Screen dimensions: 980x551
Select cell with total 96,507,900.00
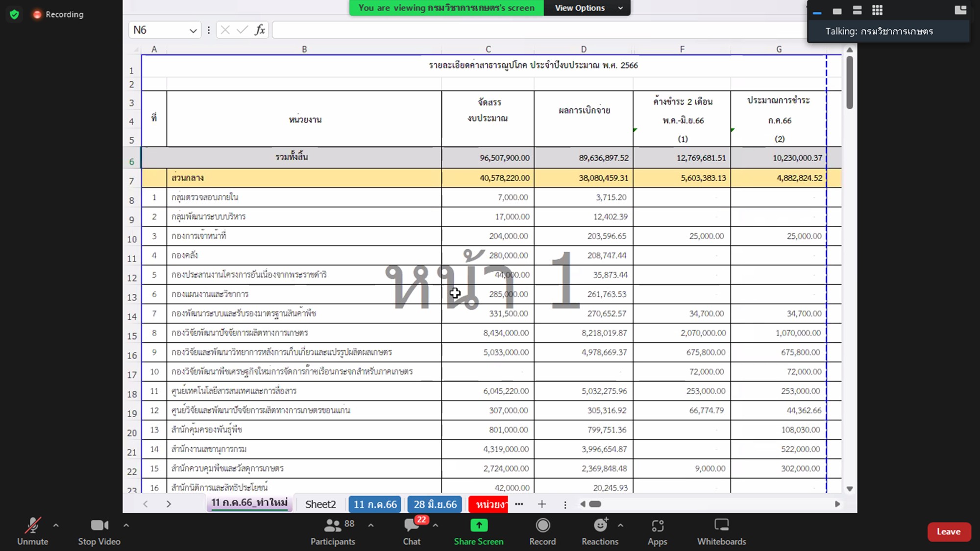coord(488,158)
